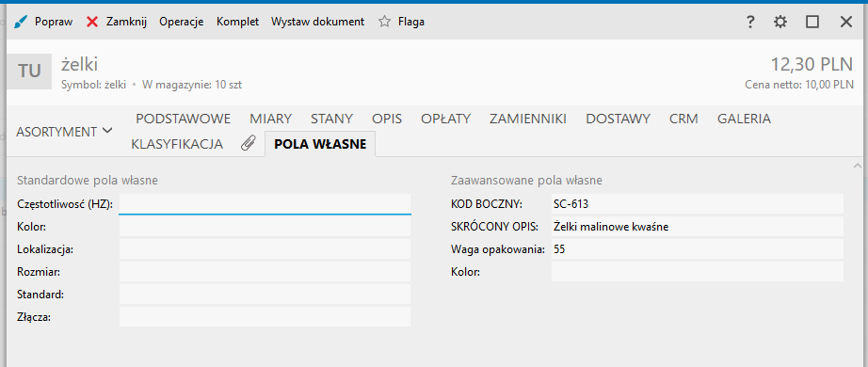Switch to the OPŁATY tab
Viewport: 868px width, 367px height.
tap(445, 119)
